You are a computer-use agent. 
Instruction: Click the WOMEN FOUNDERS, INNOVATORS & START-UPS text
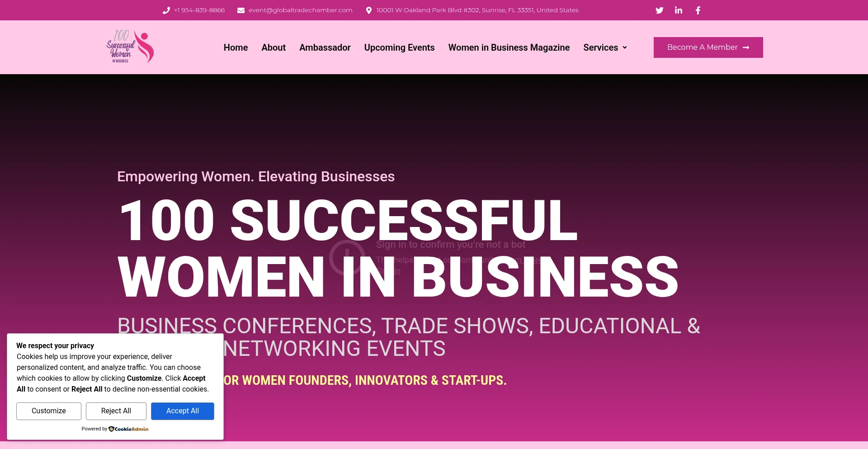tap(365, 381)
